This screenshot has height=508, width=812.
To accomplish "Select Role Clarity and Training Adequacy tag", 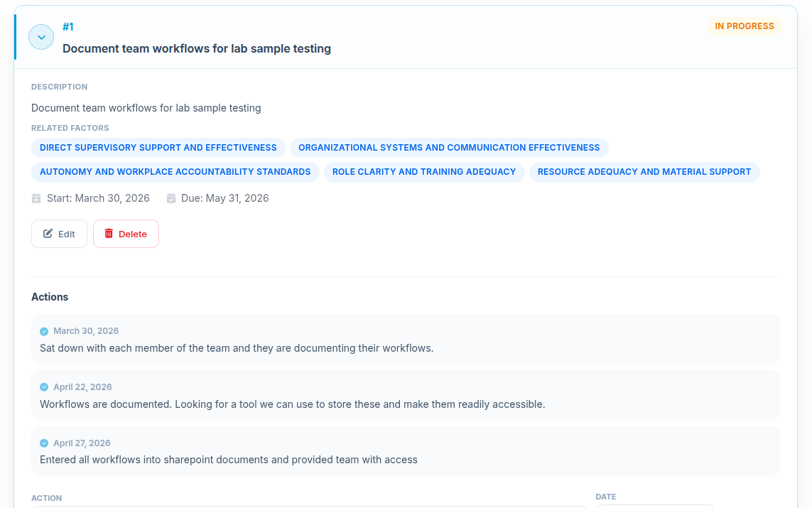I will 424,172.
